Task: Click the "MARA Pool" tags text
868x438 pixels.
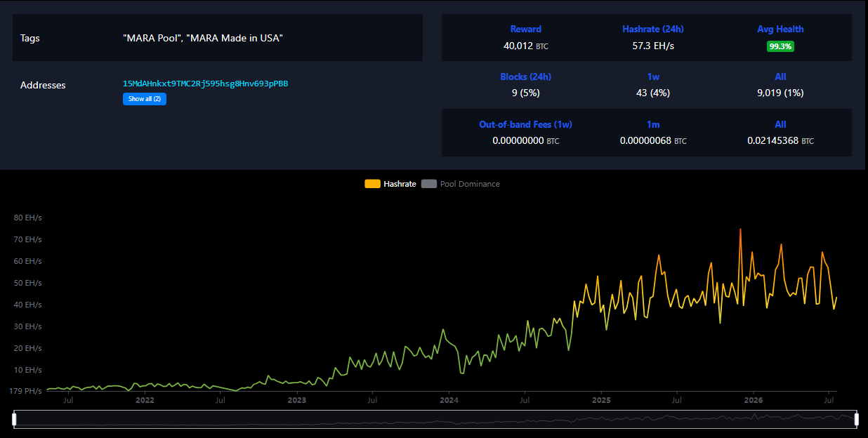Action: coord(151,38)
